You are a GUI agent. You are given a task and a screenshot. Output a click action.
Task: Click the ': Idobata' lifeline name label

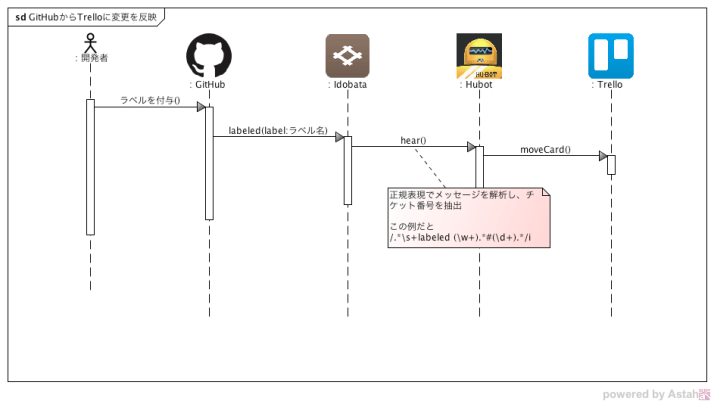click(347, 86)
